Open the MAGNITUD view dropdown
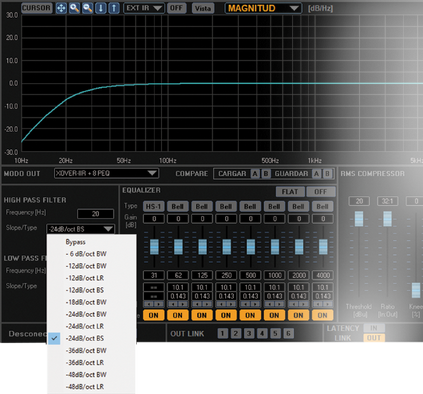The width and height of the screenshot is (423, 394). (x=263, y=8)
